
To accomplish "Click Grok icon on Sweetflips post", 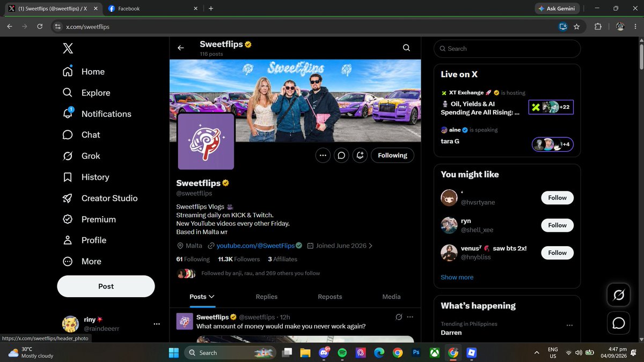I will tap(399, 317).
